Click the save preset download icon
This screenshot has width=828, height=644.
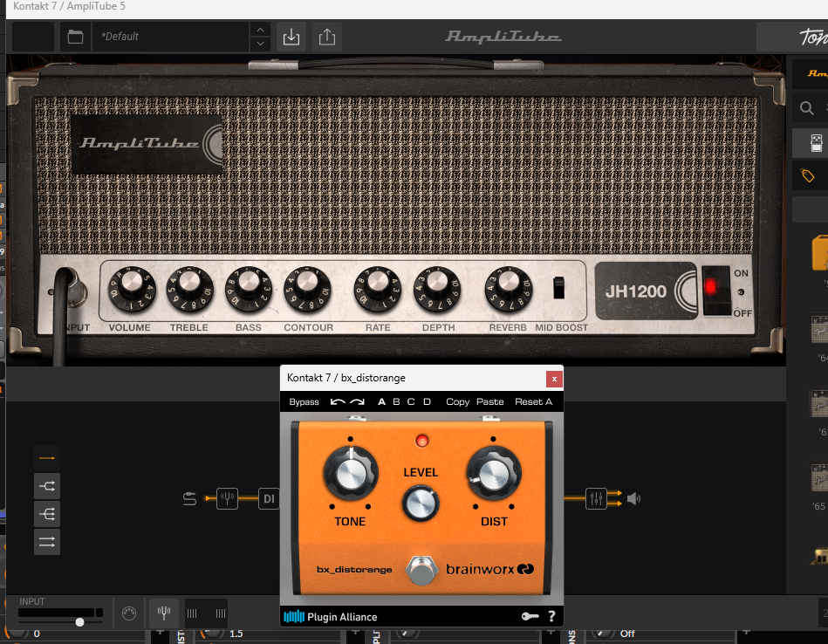point(291,37)
